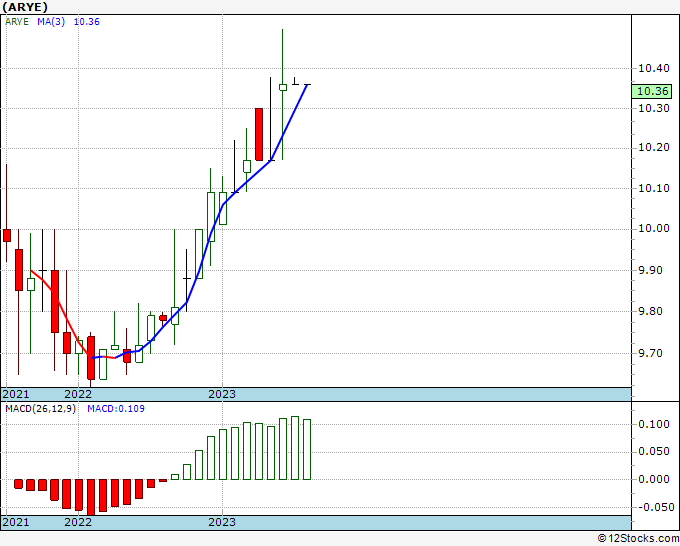Click the MACD(26,12,9) indicator label
Screen dimensions: 680x546
coord(40,409)
